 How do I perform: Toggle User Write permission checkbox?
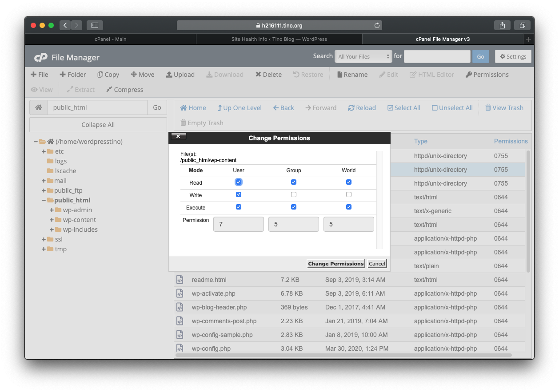[239, 194]
